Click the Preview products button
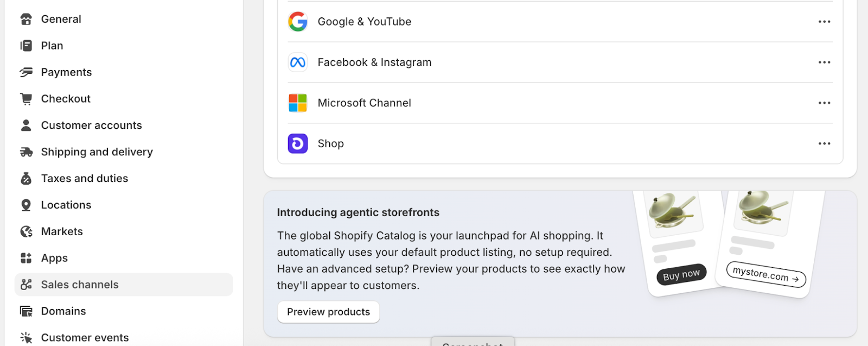 coord(328,312)
